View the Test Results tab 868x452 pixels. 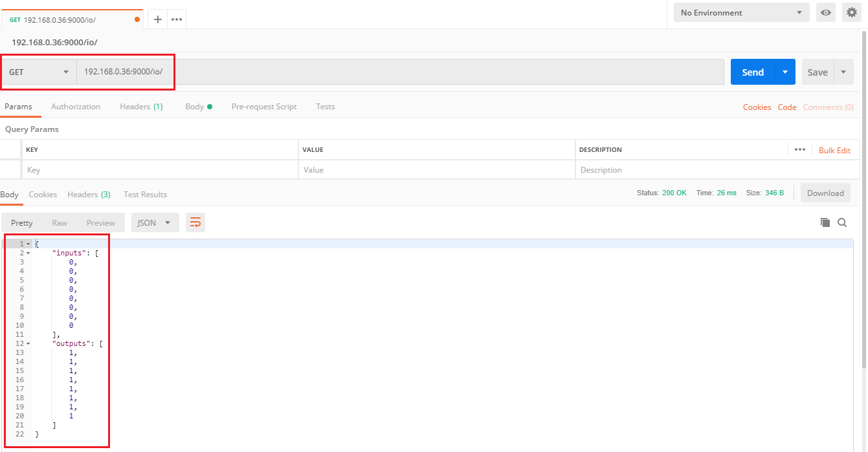(x=144, y=194)
